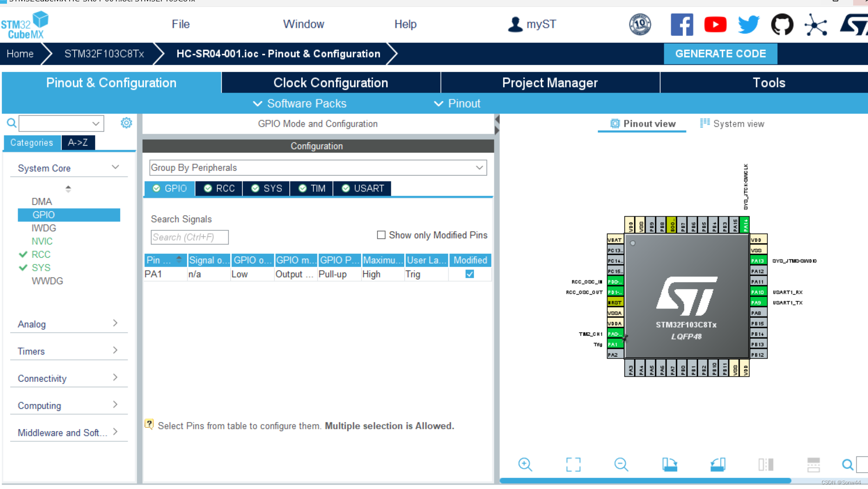This screenshot has height=489, width=868.
Task: Select WWDG in System Core list
Action: click(x=47, y=281)
